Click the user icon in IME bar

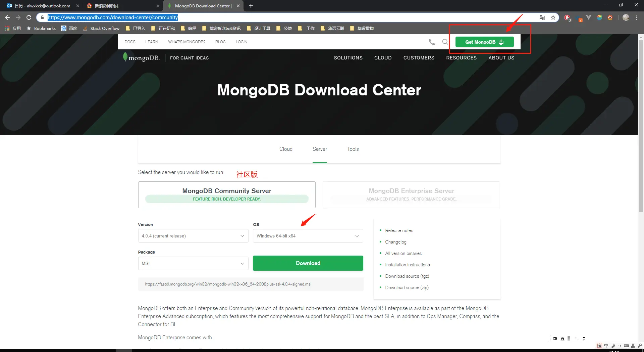[633, 346]
